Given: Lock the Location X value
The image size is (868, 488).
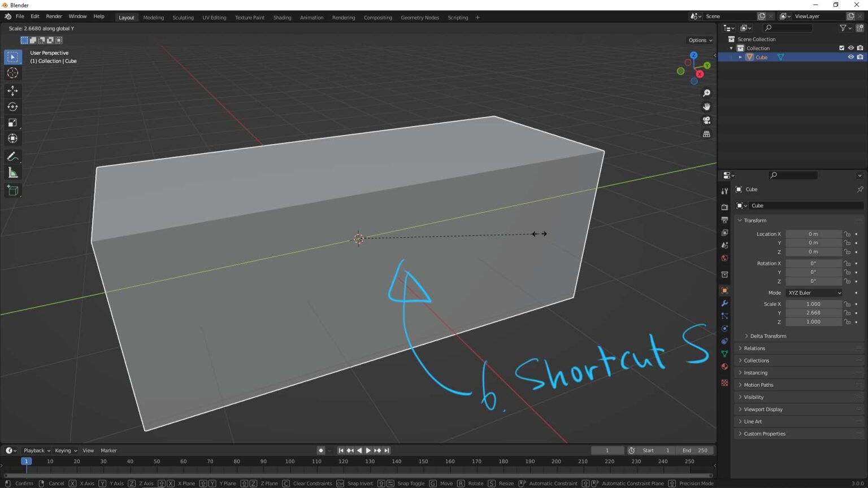Looking at the screenshot, I should (x=847, y=234).
